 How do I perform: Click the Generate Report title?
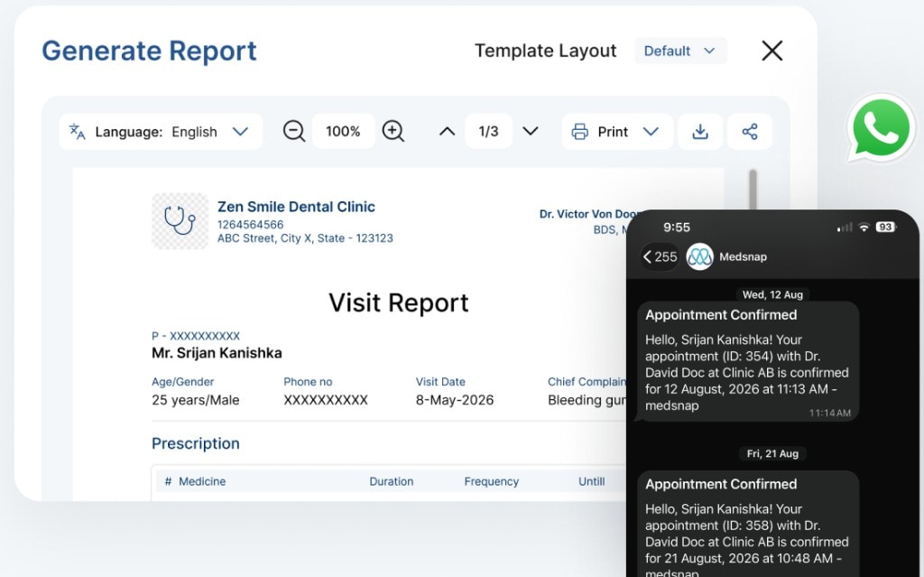[149, 51]
